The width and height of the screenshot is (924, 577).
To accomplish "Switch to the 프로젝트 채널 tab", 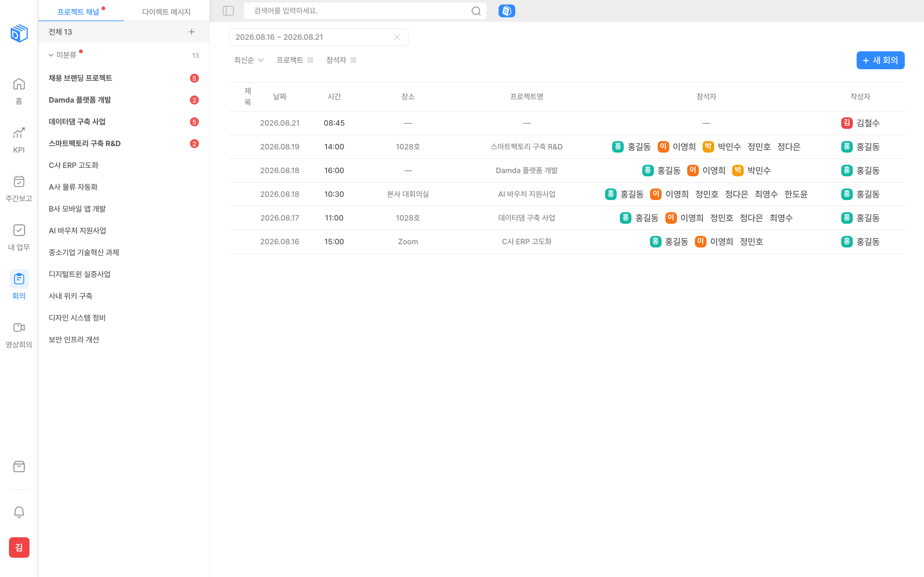I will [81, 12].
